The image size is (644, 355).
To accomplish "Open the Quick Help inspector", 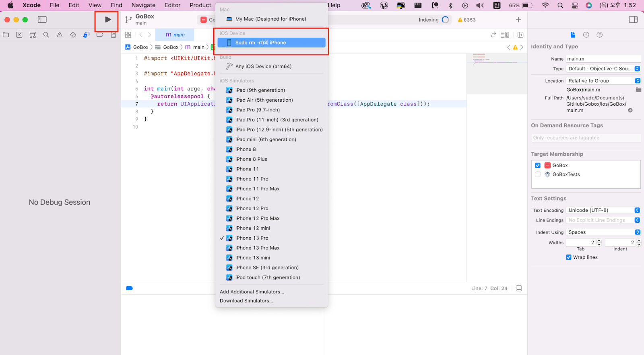I will [599, 35].
